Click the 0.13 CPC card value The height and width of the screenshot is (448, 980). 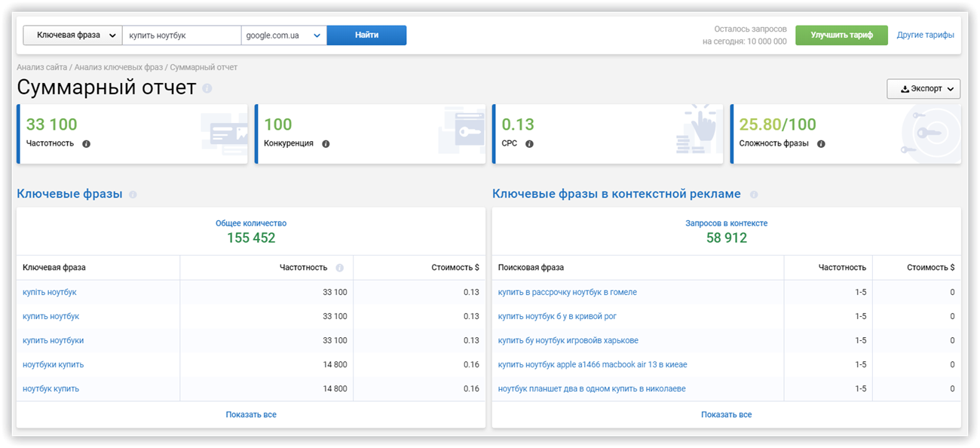tap(518, 124)
